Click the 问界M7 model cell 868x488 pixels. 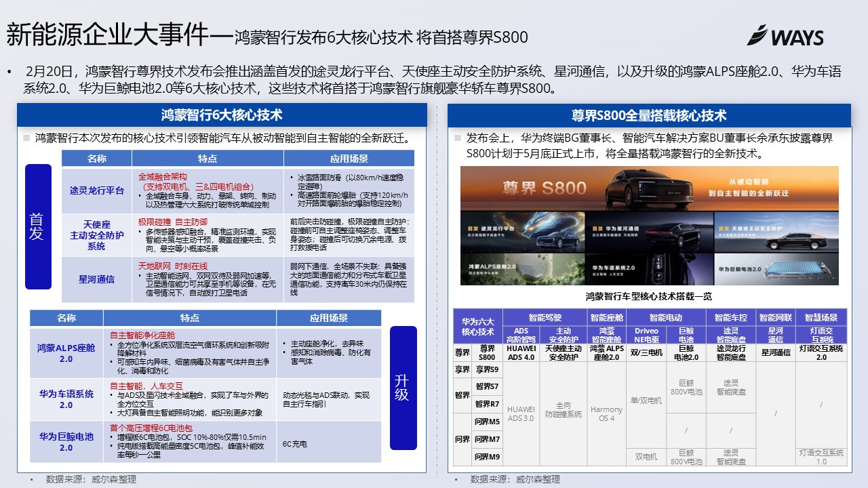(x=487, y=439)
